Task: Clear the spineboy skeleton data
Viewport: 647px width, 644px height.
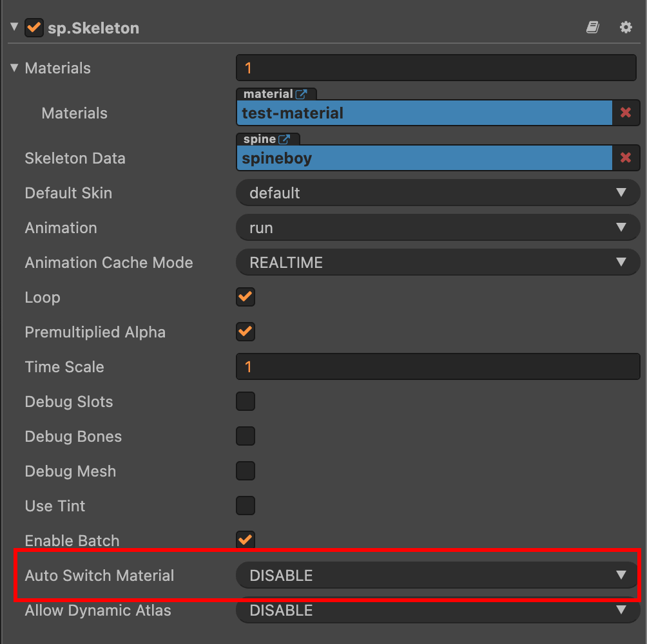Action: 626,158
